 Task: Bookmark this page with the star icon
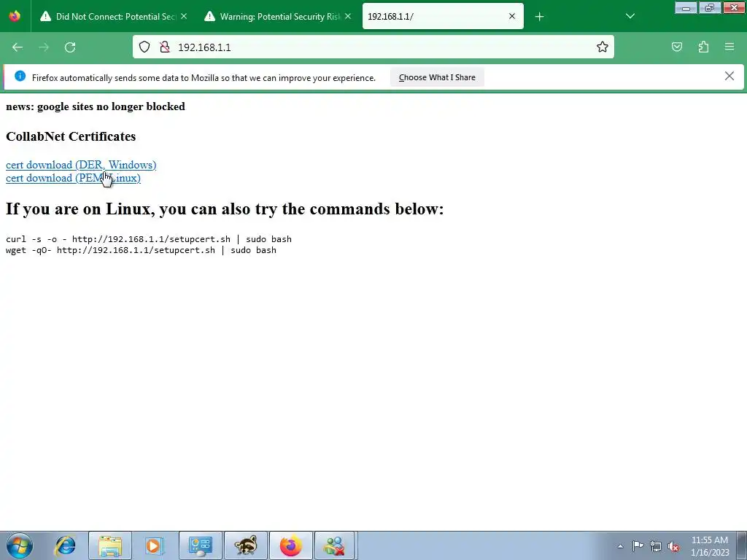pos(602,47)
